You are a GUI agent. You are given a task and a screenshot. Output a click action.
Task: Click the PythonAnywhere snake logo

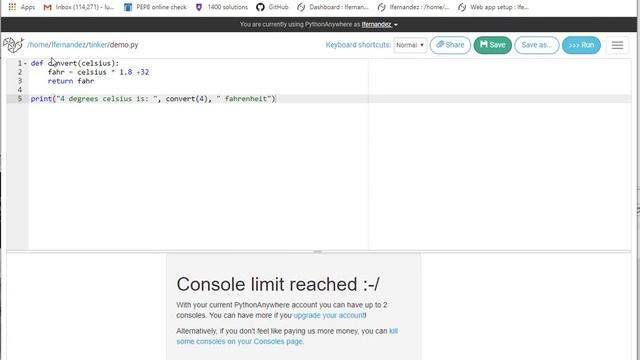pos(13,44)
